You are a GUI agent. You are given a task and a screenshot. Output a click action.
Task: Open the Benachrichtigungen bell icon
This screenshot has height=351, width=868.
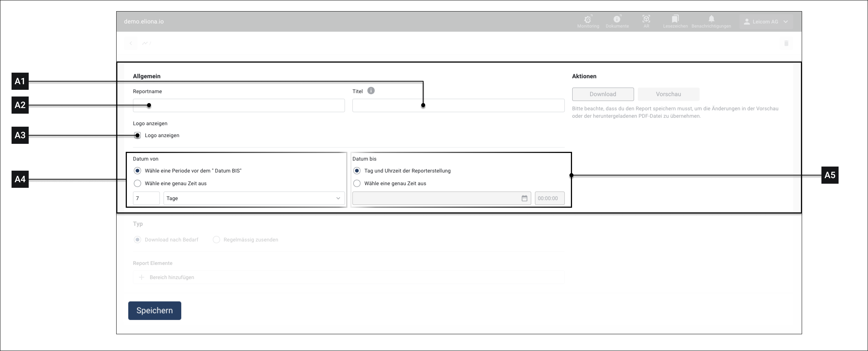tap(711, 19)
